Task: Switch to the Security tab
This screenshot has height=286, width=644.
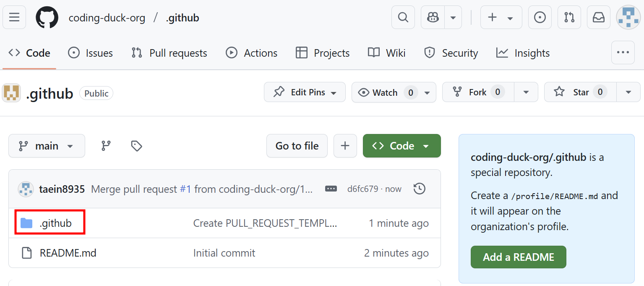Action: tap(451, 53)
